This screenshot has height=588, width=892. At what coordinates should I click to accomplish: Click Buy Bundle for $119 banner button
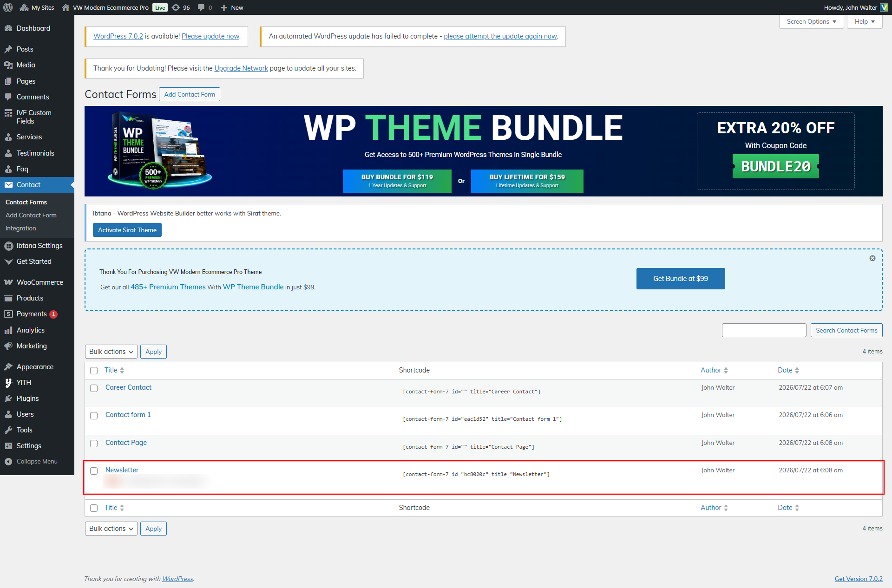[397, 181]
